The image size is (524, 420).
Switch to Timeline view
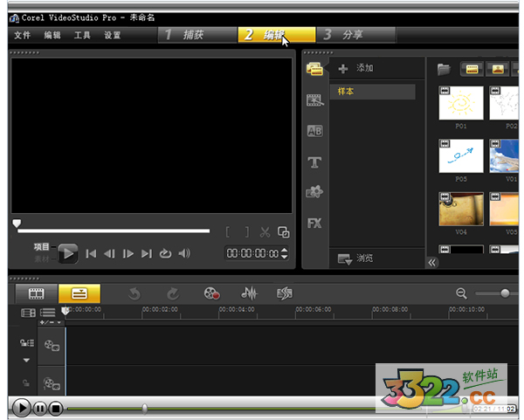pos(79,294)
